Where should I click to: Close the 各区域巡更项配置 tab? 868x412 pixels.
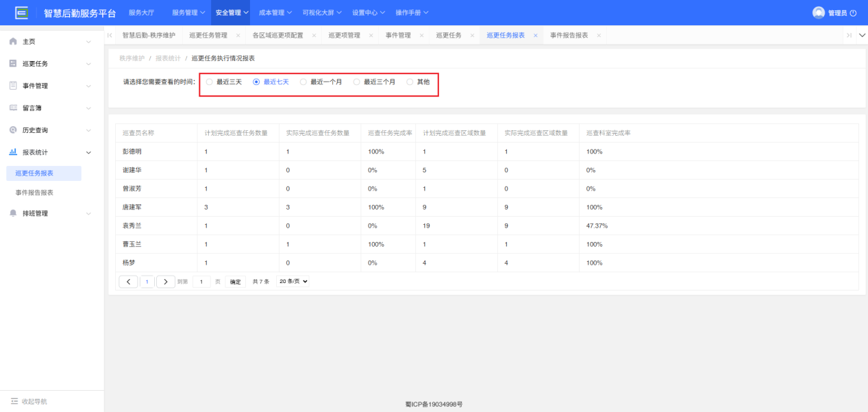pyautogui.click(x=314, y=35)
